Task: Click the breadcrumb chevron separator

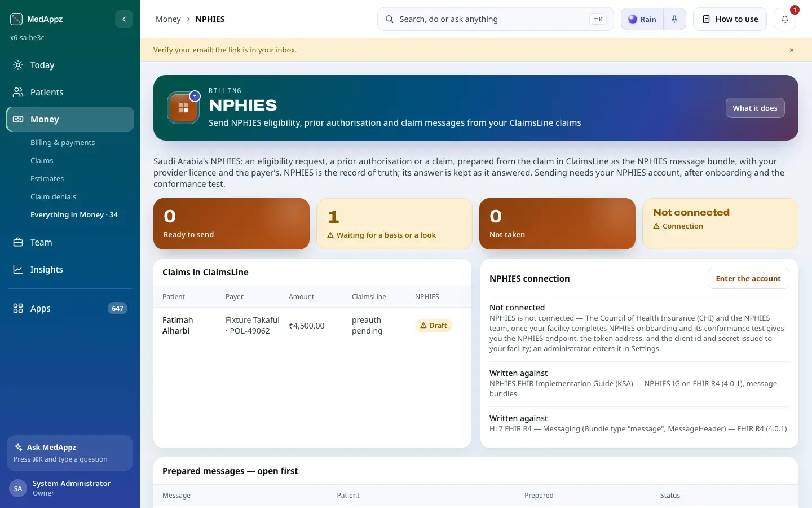Action: click(x=188, y=19)
